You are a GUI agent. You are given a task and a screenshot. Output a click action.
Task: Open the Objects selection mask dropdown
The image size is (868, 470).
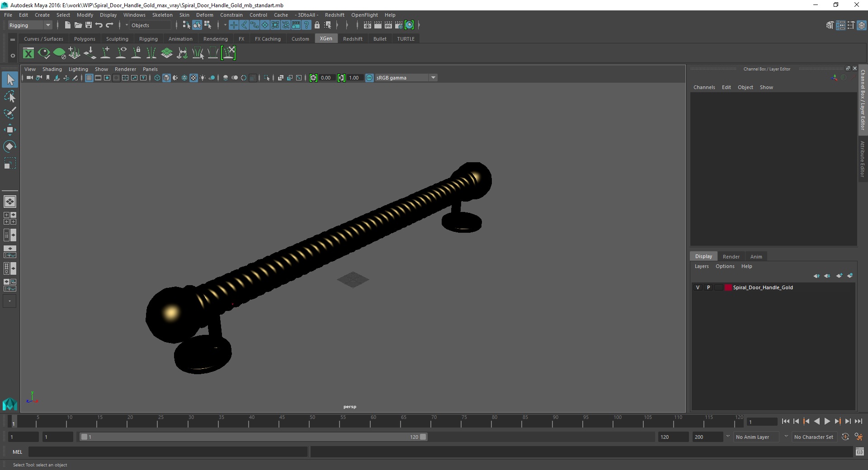(x=126, y=25)
